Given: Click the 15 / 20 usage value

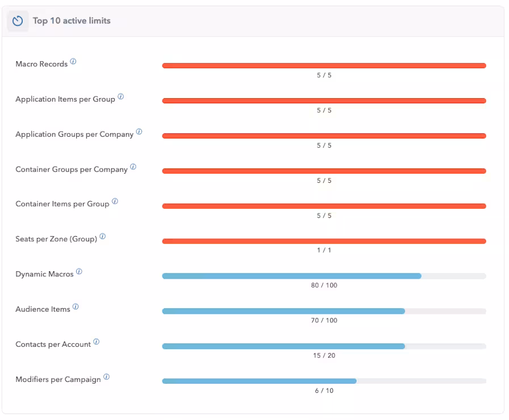Looking at the screenshot, I should [x=324, y=356].
